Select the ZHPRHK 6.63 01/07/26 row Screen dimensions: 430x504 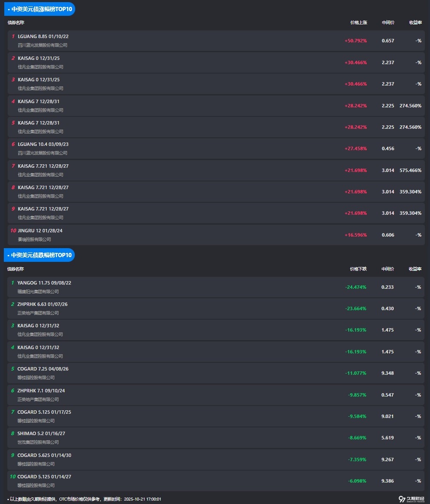coord(42,304)
